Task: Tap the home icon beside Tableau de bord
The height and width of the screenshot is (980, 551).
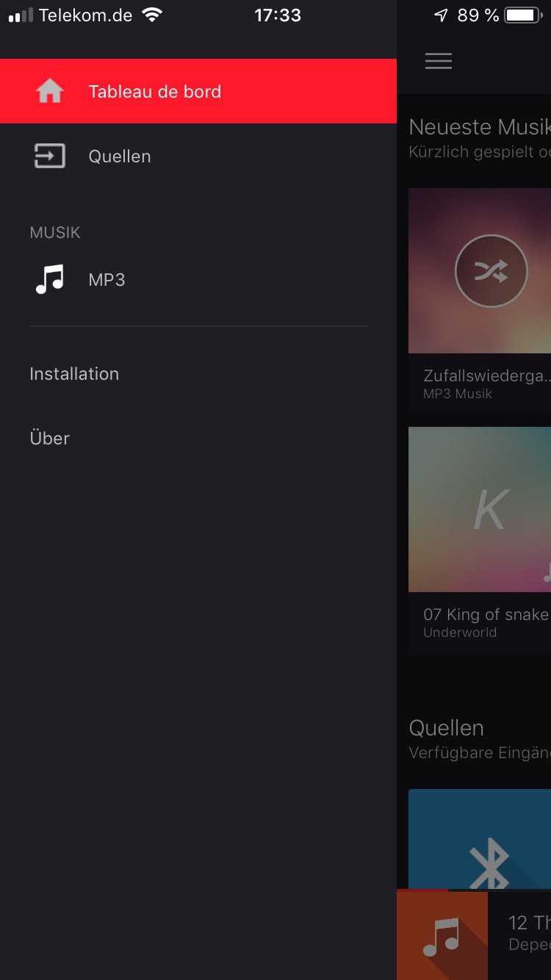Action: click(50, 91)
